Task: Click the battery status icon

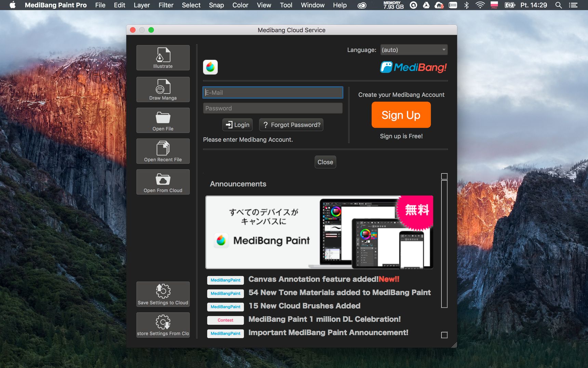Action: [x=510, y=5]
